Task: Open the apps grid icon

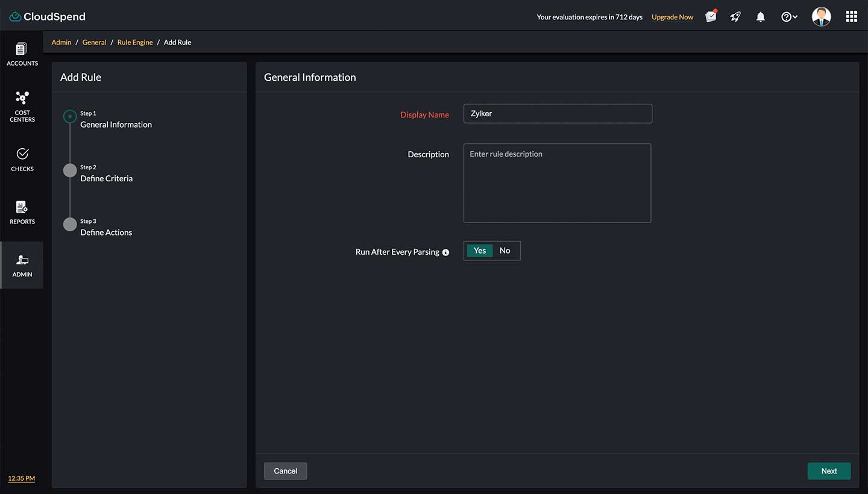Action: point(851,16)
